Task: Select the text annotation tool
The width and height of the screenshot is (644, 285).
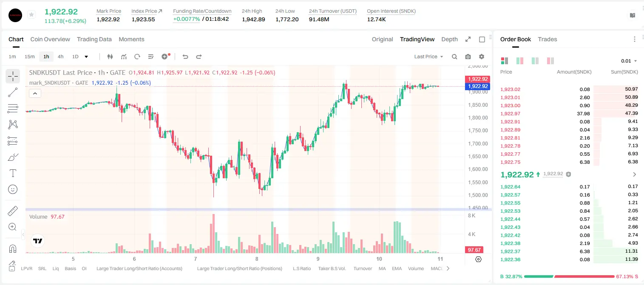Action: click(13, 173)
